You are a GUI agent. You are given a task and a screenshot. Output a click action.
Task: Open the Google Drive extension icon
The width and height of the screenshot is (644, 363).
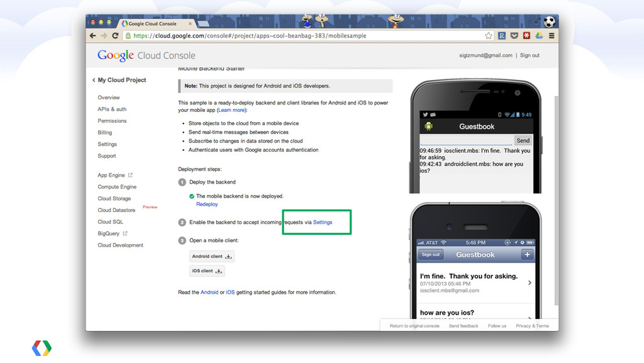tap(539, 36)
